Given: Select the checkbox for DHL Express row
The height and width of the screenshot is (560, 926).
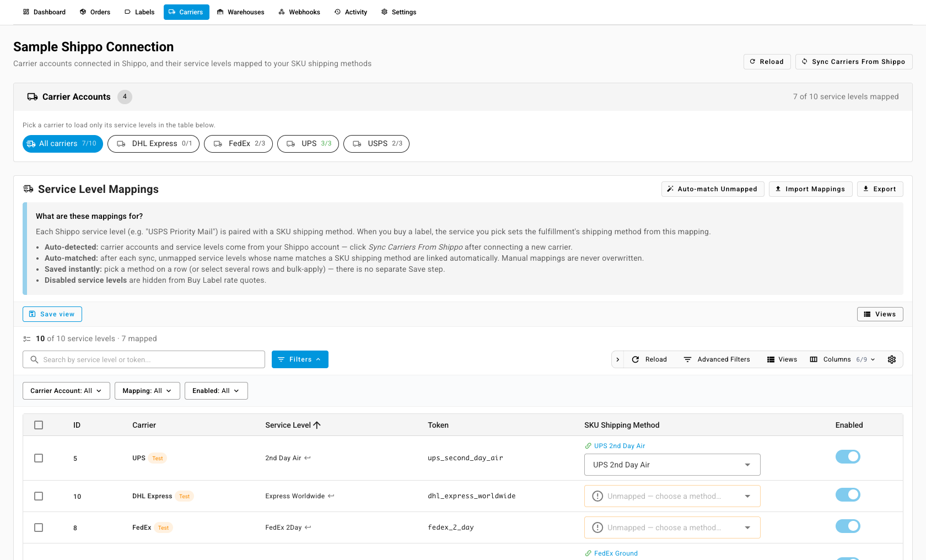Looking at the screenshot, I should coord(39,496).
